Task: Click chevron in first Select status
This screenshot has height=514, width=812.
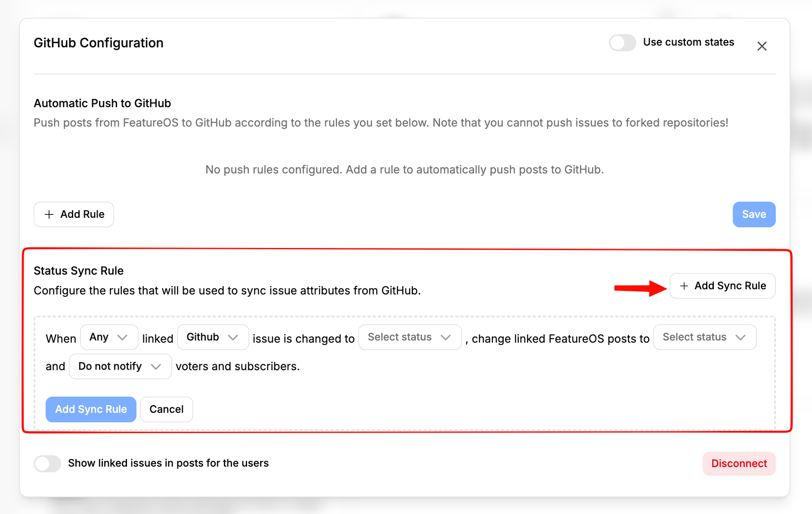Action: point(446,338)
